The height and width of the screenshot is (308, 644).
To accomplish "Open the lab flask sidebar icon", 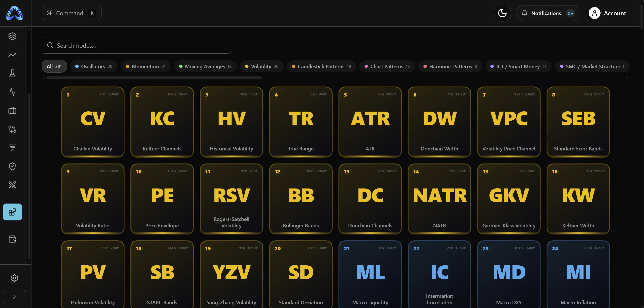I will 12,73.
